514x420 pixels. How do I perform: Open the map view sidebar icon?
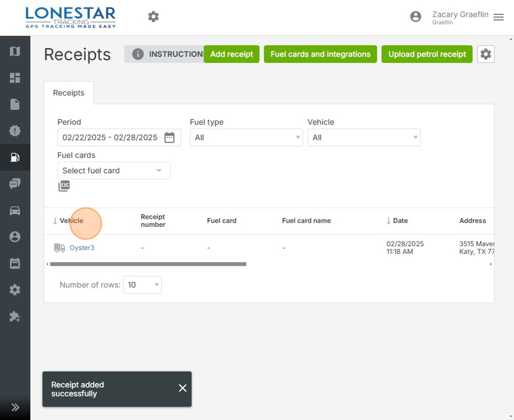point(15,51)
